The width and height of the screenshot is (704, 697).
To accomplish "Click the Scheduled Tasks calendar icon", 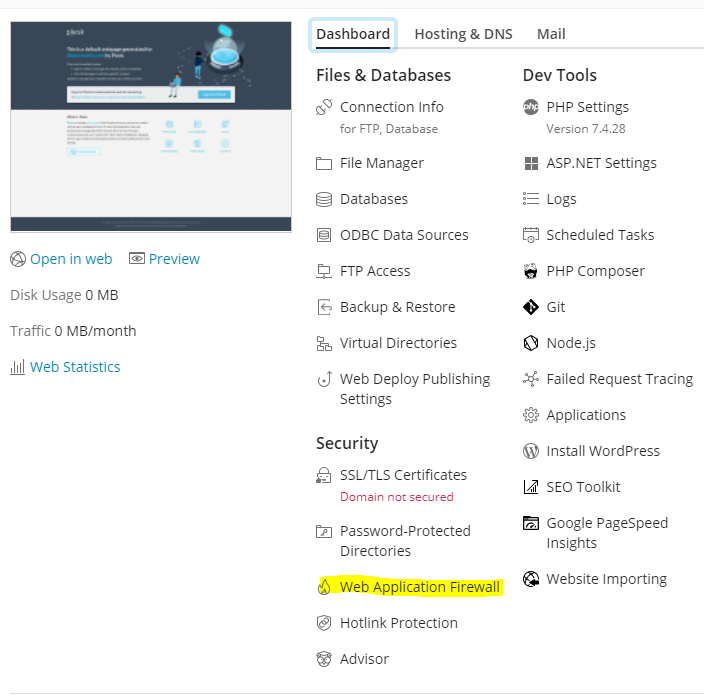I will click(x=530, y=235).
